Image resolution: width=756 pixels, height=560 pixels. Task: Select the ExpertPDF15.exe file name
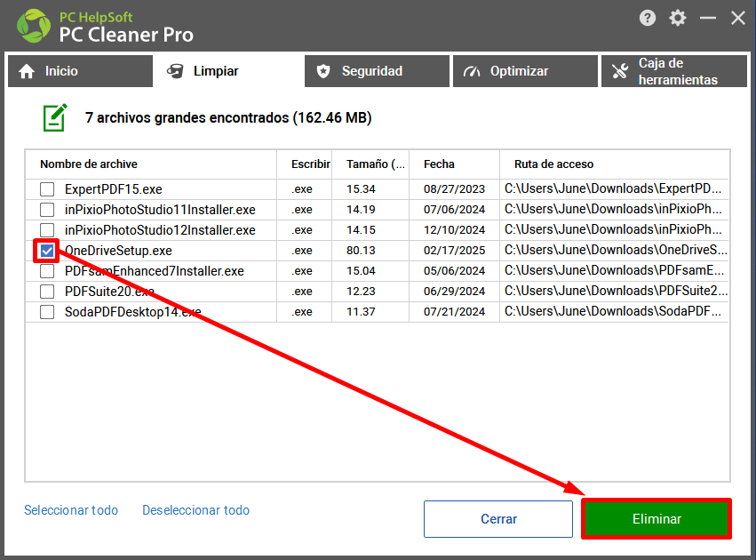click(x=114, y=189)
